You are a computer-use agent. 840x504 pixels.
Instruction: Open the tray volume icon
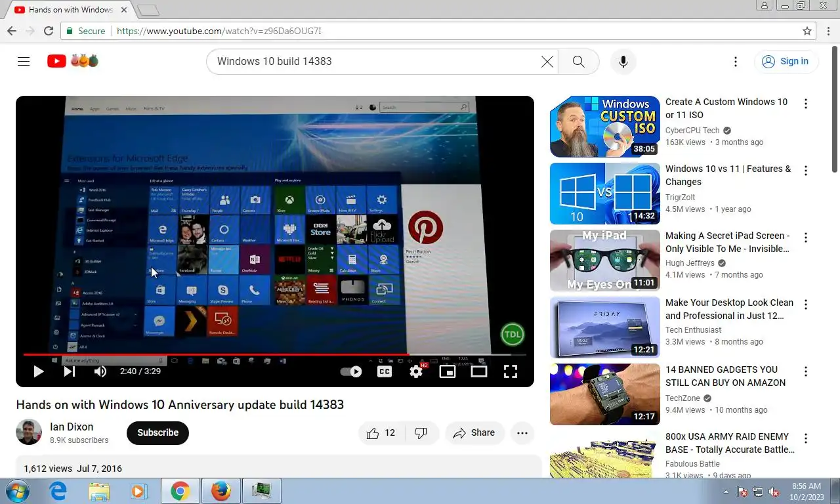(774, 492)
